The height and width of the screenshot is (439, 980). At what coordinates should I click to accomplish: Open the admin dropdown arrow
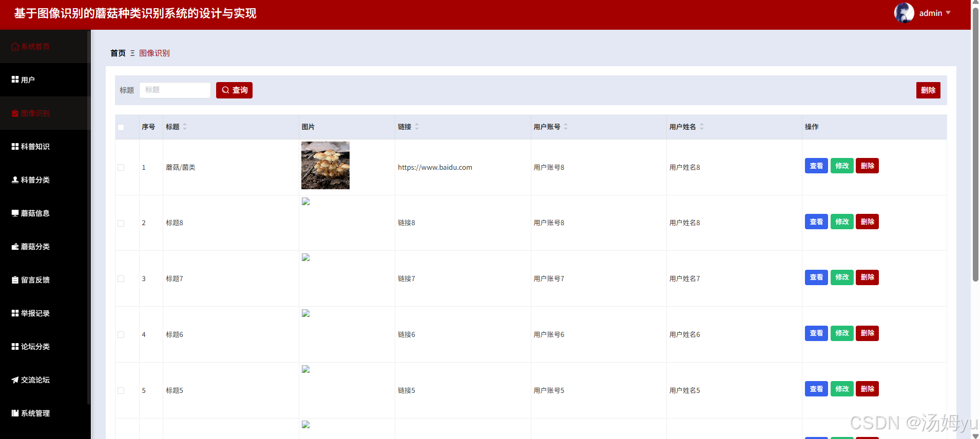click(948, 13)
